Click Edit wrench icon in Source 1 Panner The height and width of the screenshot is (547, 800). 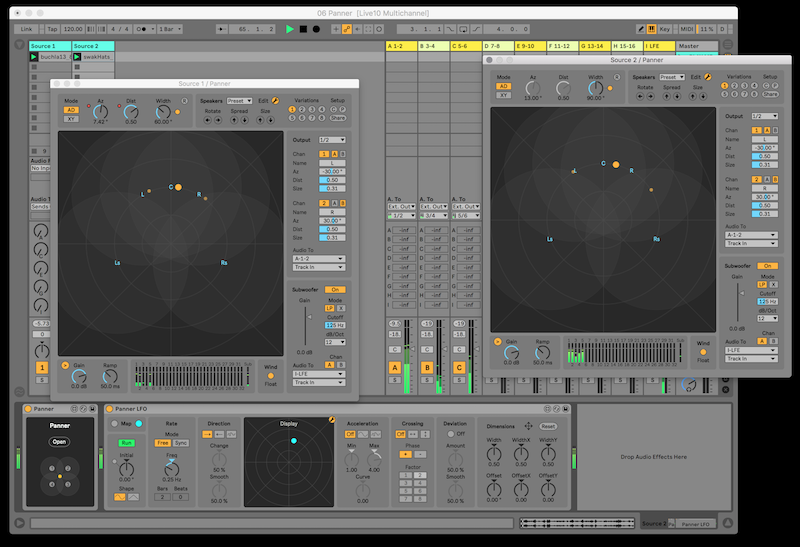(x=276, y=101)
